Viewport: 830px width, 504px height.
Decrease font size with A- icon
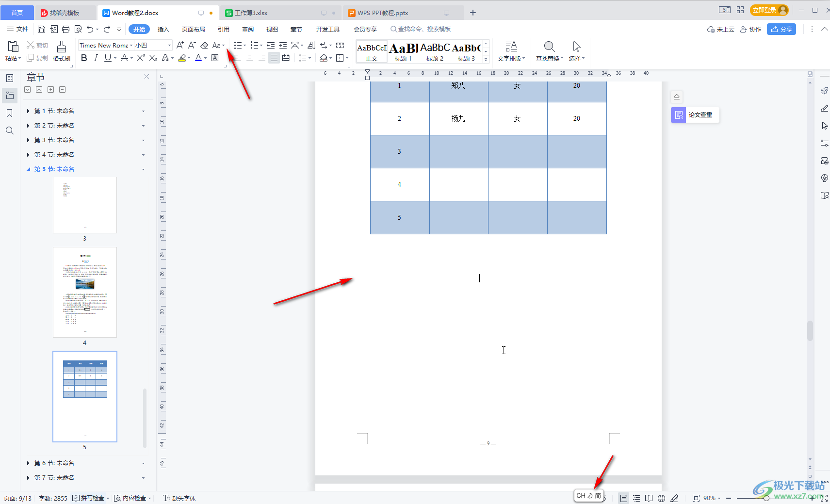pos(192,45)
